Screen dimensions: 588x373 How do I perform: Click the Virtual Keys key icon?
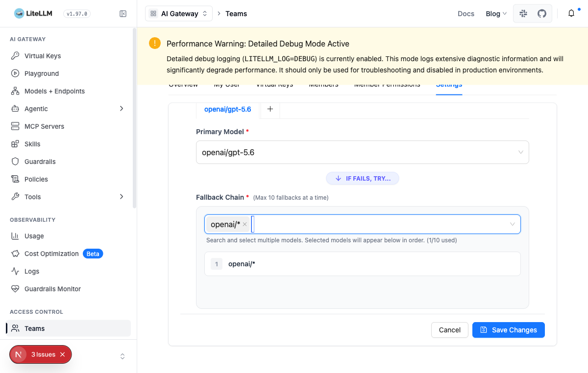(15, 56)
